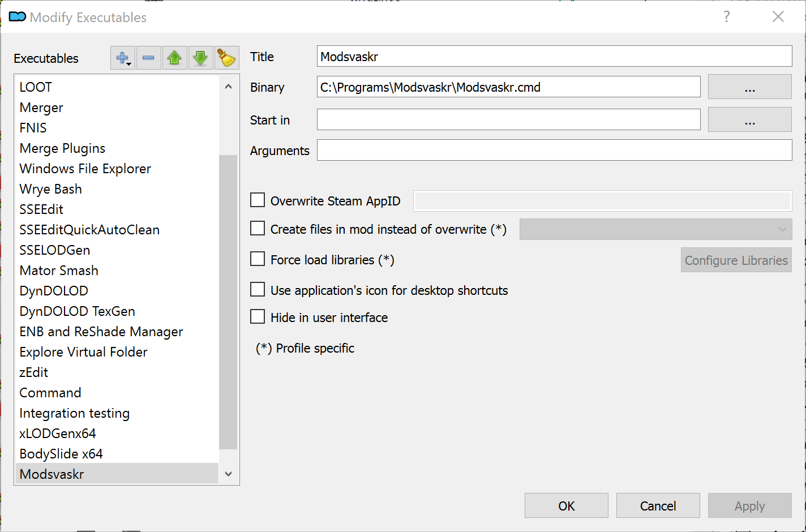Select Windows File Explorer entry
Screen dimensions: 806x532
(117, 168)
